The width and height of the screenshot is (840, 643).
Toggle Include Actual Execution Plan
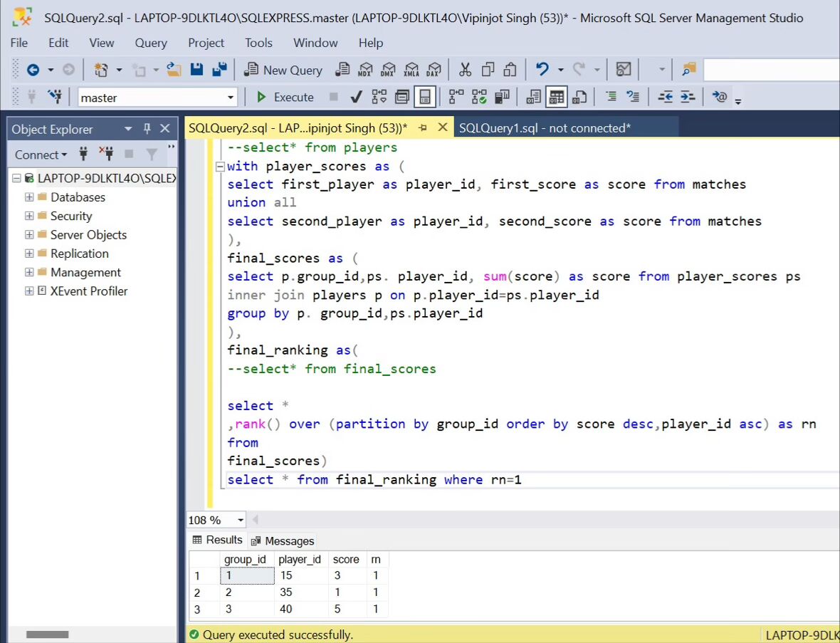pos(456,97)
